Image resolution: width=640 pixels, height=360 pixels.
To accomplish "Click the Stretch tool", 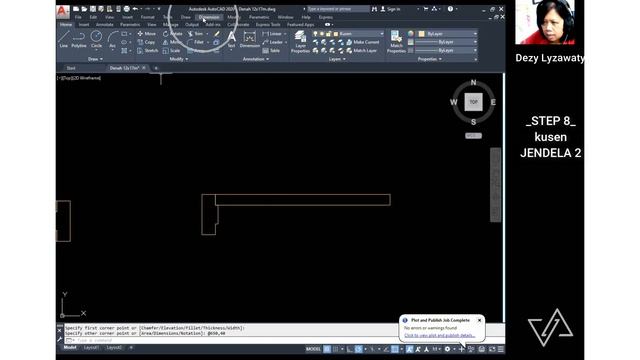I will [x=147, y=51].
